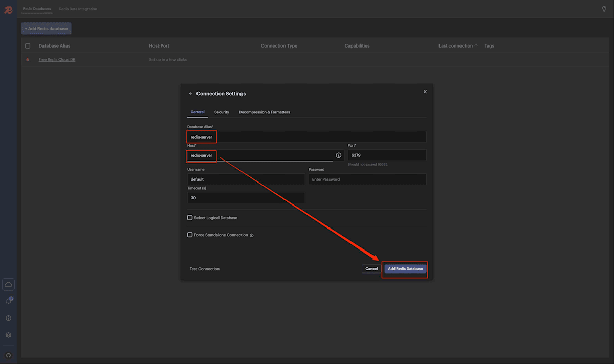The width and height of the screenshot is (614, 364).
Task: Click Force Standalone Connection info icon
Action: click(252, 235)
